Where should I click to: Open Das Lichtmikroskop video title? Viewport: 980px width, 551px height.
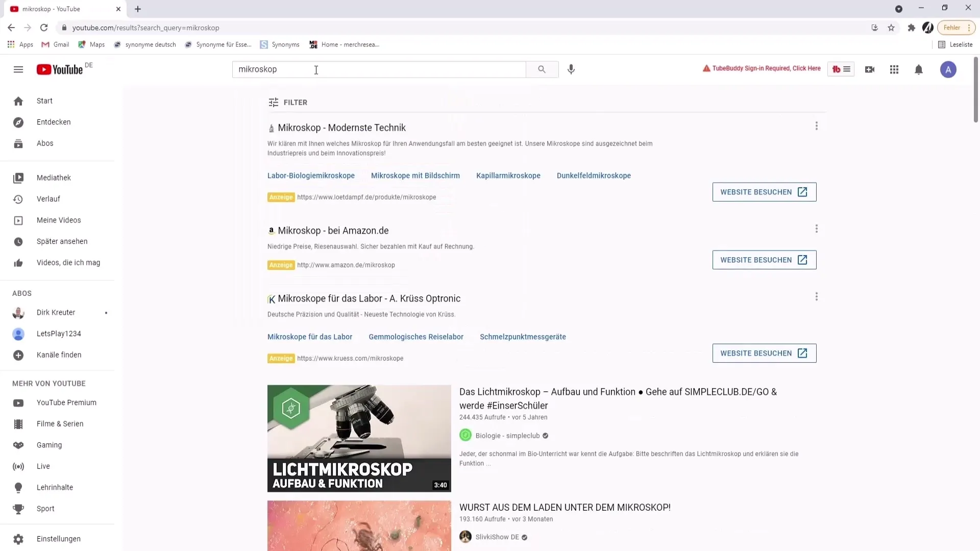pos(618,398)
